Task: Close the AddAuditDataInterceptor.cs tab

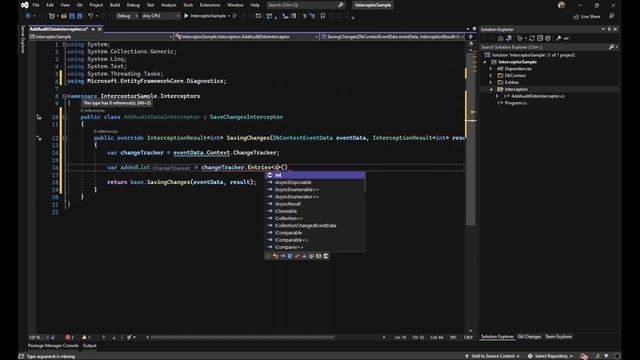Action: click(100, 29)
